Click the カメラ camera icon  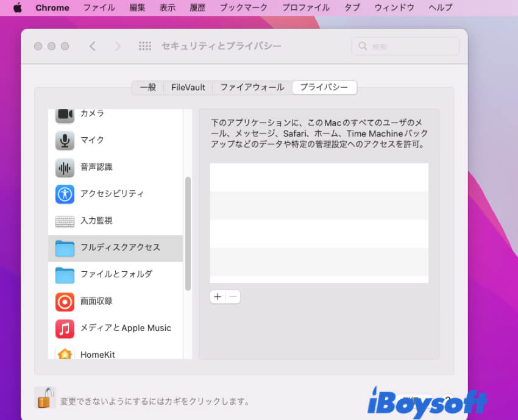(65, 115)
